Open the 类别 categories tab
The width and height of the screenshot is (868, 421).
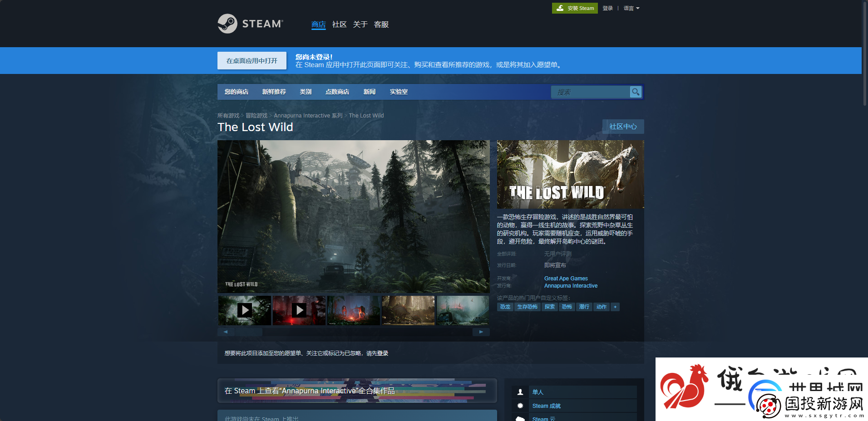click(306, 92)
